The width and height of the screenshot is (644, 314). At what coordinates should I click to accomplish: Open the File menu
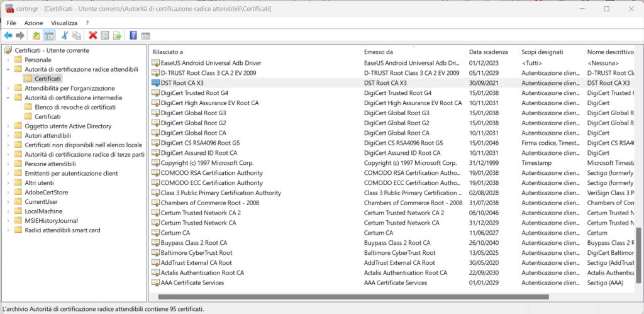coord(11,23)
